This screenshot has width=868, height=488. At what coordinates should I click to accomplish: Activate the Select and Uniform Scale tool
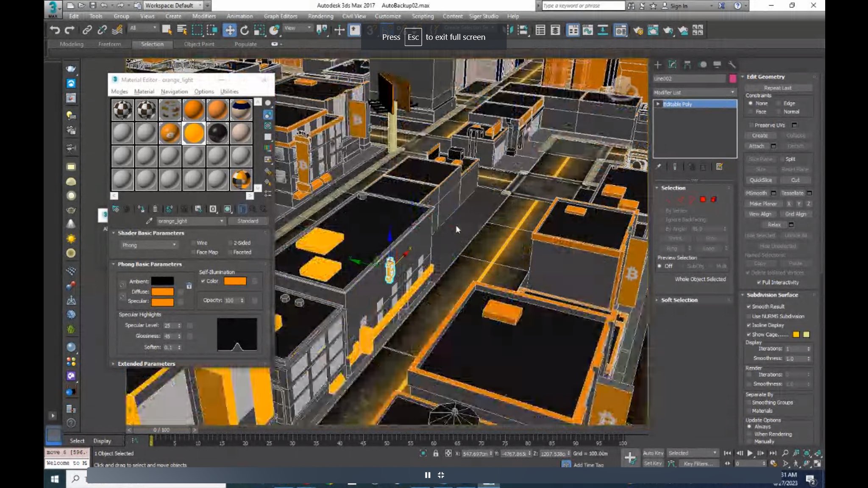click(259, 30)
